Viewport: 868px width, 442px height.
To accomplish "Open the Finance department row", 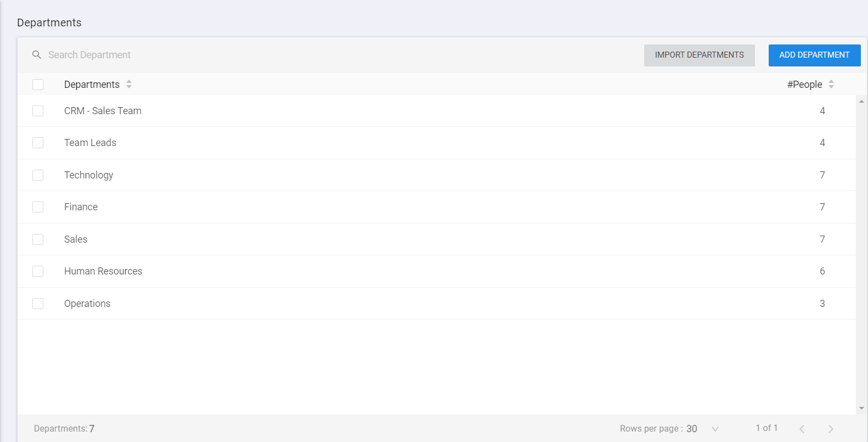I will tap(81, 207).
